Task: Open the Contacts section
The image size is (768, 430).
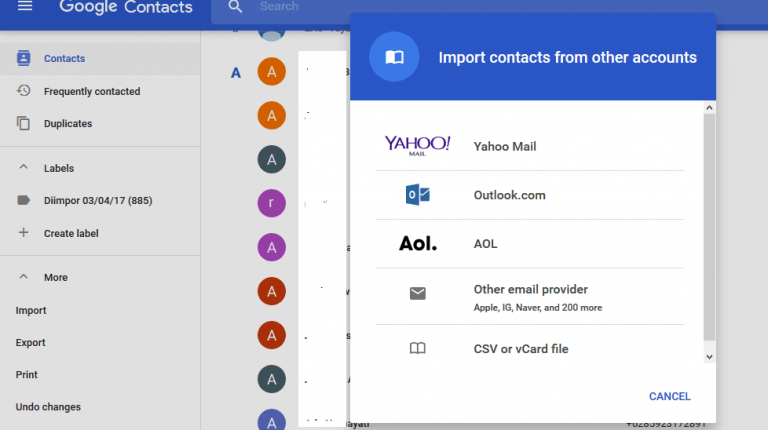Action: [64, 58]
